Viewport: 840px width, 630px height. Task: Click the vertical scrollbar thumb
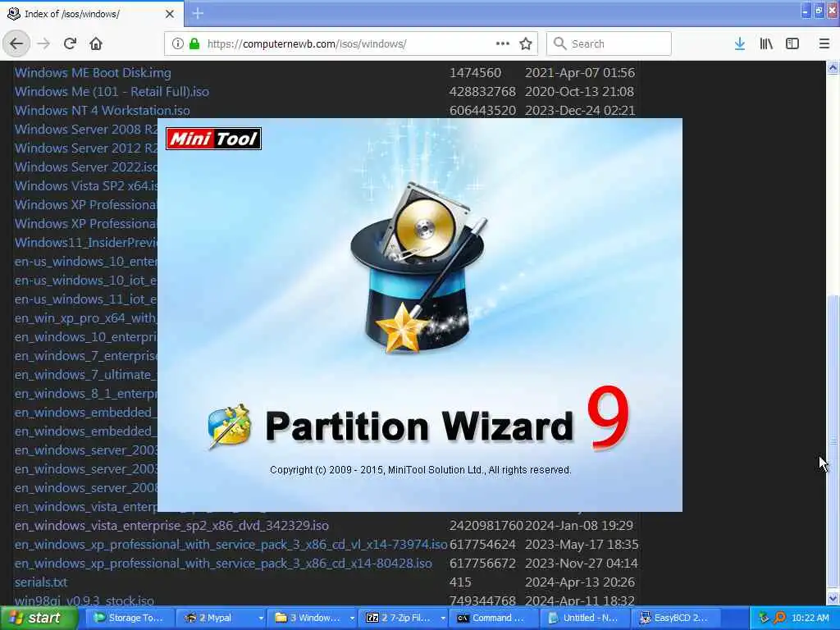pyautogui.click(x=833, y=441)
